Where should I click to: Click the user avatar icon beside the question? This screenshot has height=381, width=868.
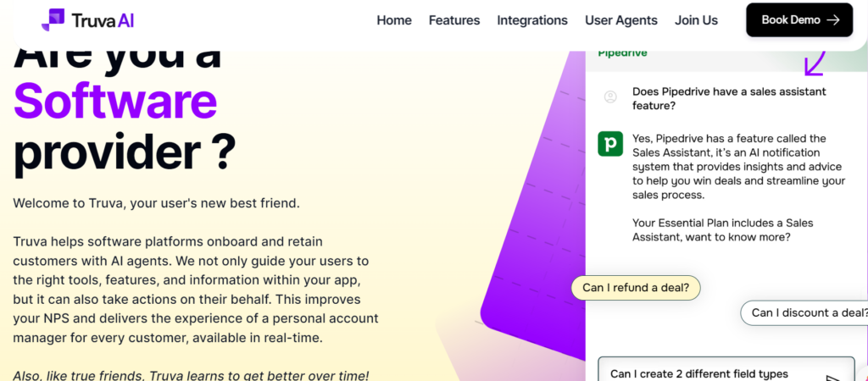(x=610, y=97)
